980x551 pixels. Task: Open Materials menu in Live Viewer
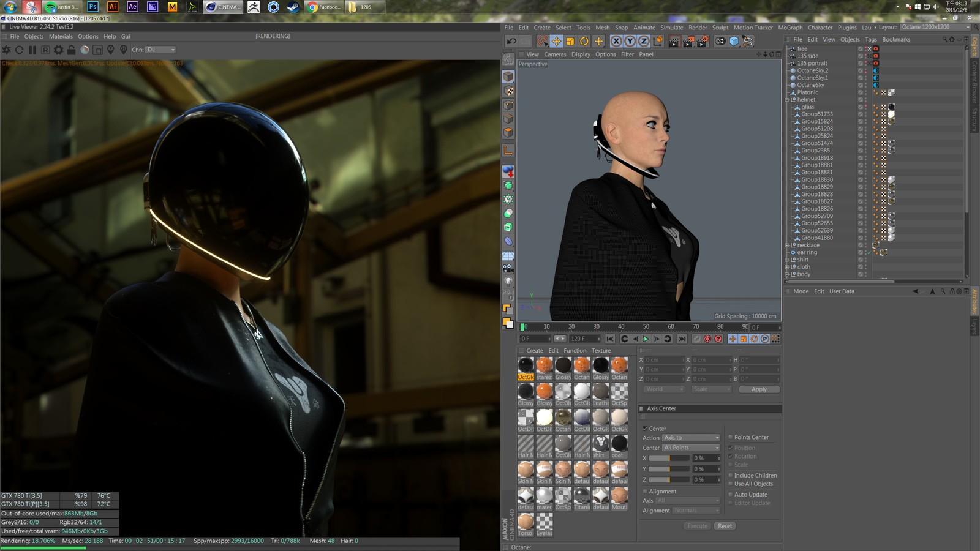61,36
